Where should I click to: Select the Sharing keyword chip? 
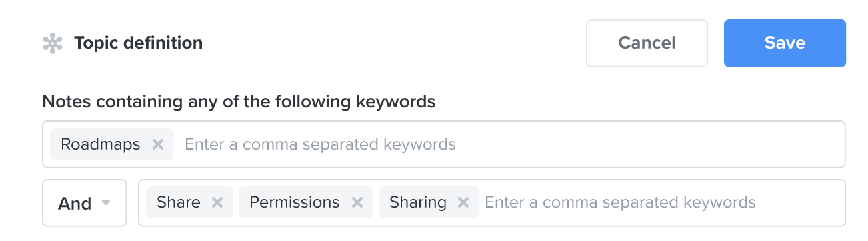click(418, 202)
